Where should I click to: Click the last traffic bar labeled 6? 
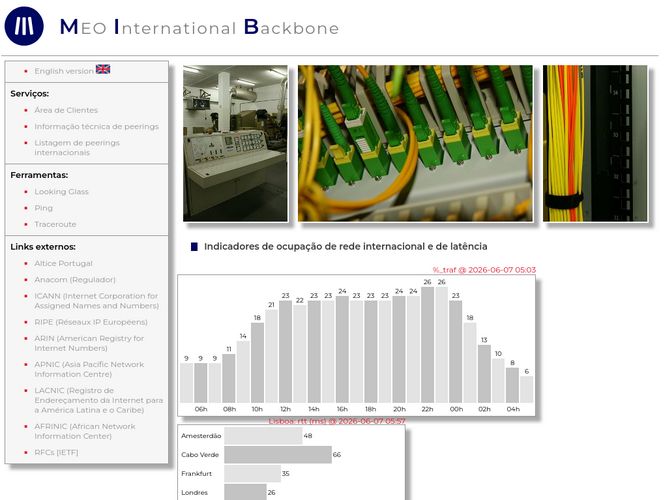point(527,390)
